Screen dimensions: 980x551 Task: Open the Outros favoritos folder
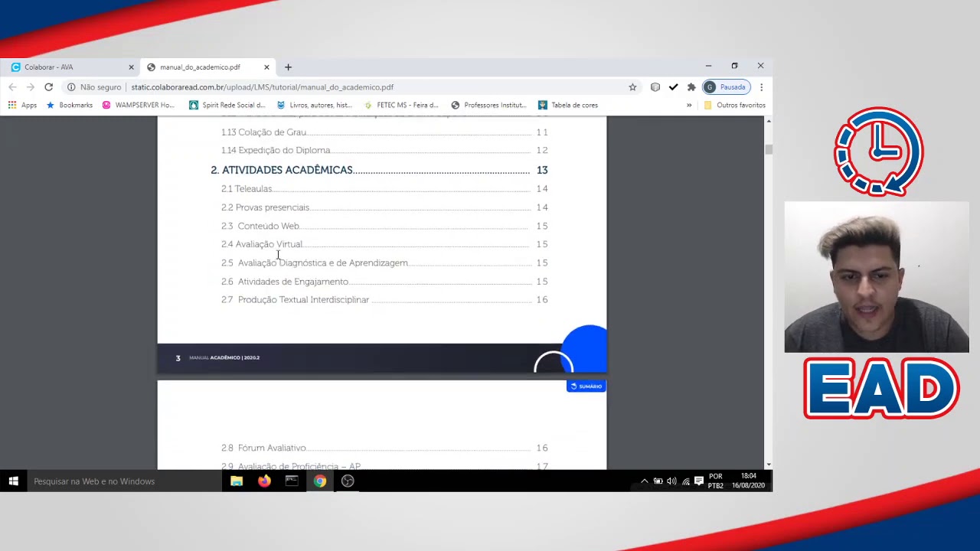734,105
